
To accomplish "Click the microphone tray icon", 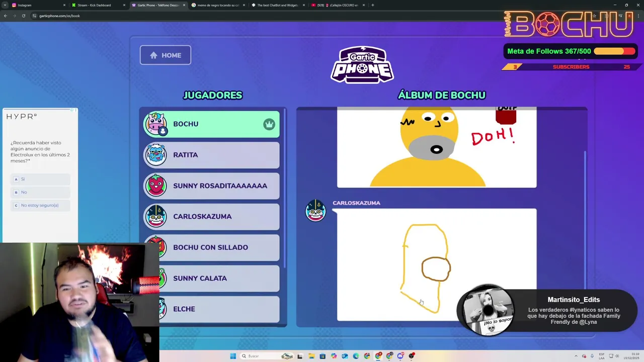I will tap(592, 356).
